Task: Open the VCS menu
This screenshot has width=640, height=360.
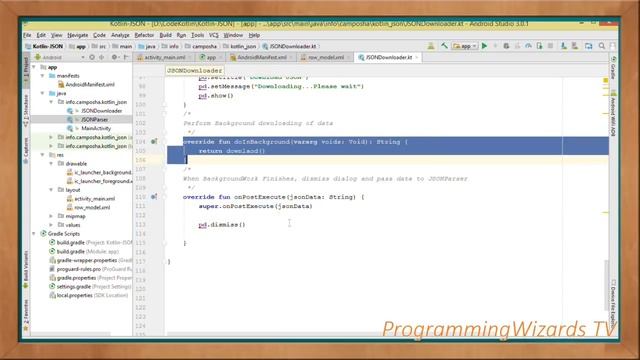Action: 213,36
